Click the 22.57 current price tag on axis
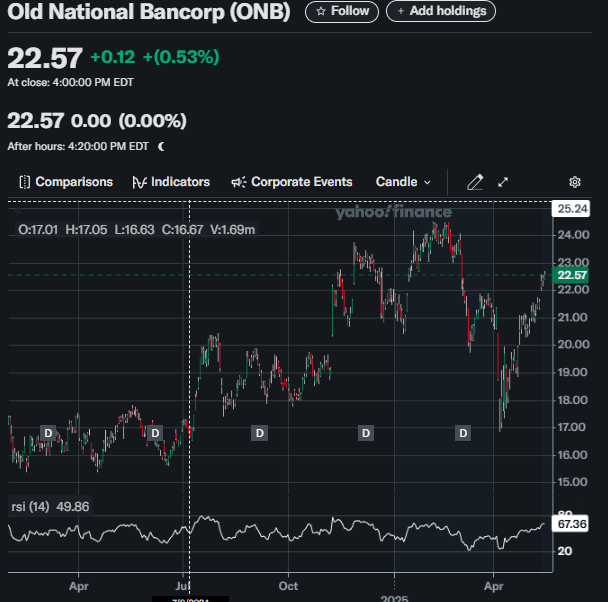Image resolution: width=608 pixels, height=602 pixels. point(572,275)
